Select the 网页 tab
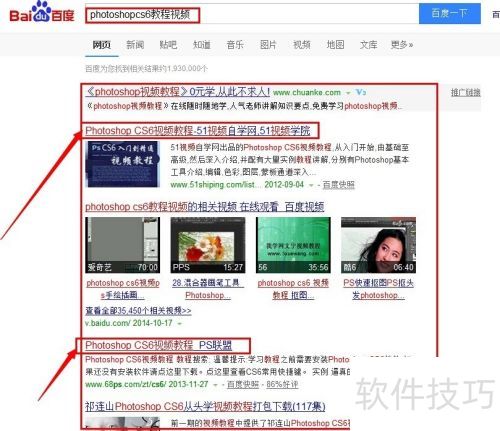 pos(102,45)
